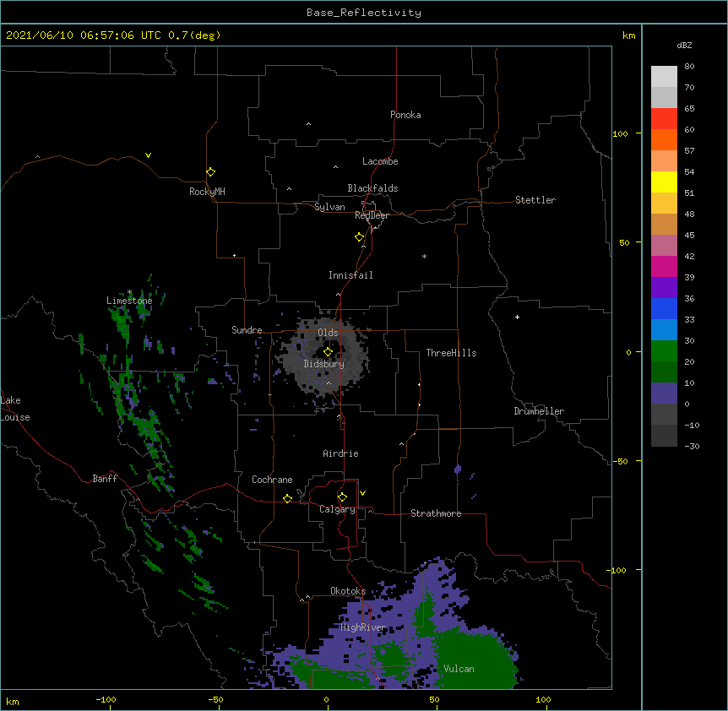Click the Blackfalds city label
This screenshot has width=728, height=711.
pos(372,188)
